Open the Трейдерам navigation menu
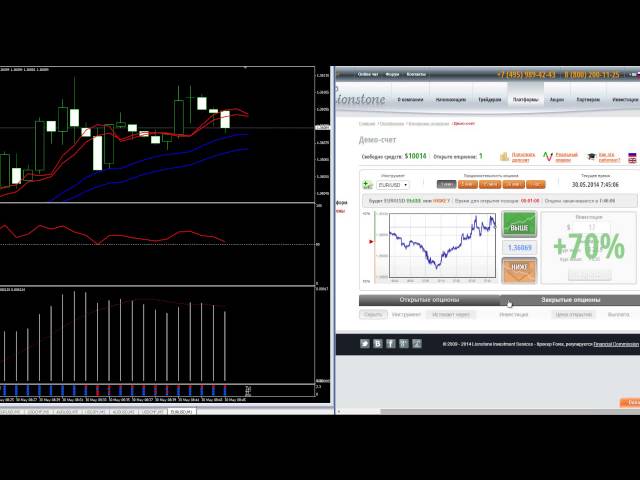 (490, 100)
